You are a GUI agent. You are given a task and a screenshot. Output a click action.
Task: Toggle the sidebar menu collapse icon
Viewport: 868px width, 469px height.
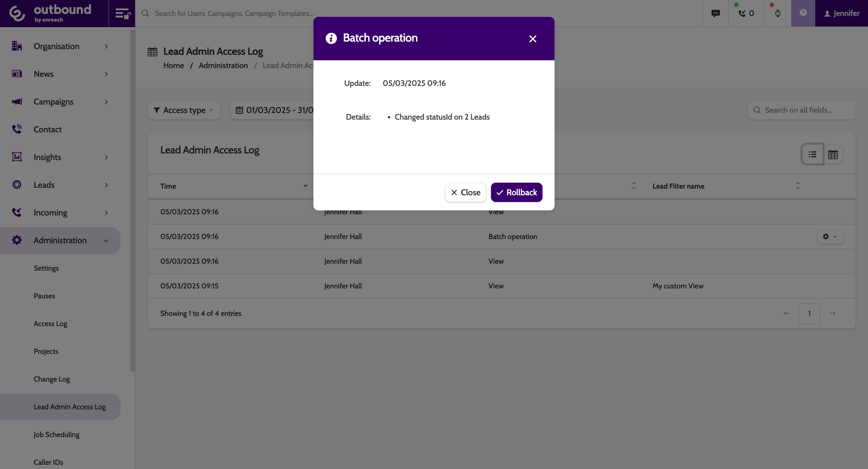pos(122,14)
